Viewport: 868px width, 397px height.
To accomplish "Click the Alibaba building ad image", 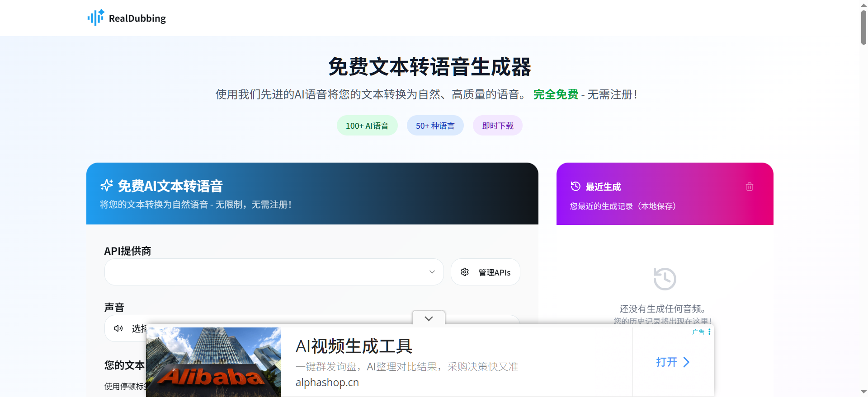I will click(x=213, y=362).
